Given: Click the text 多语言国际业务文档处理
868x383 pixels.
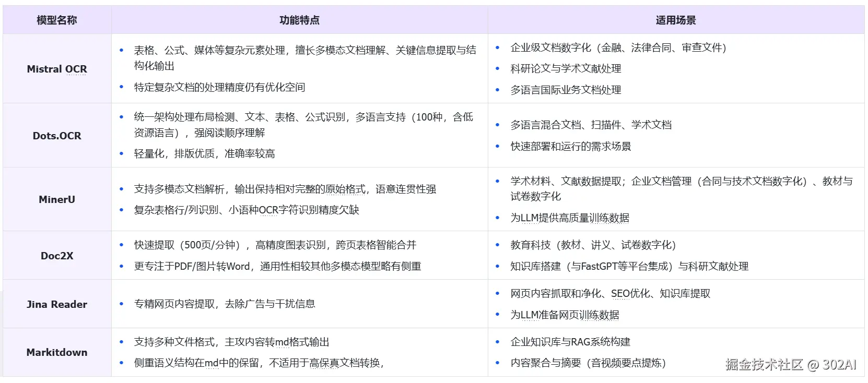Looking at the screenshot, I should [x=566, y=90].
